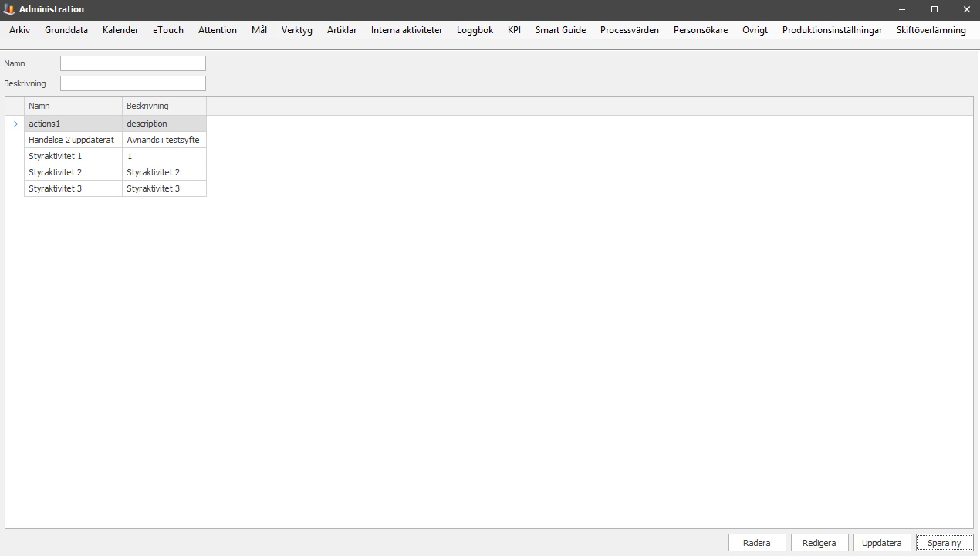
Task: Open the Övrigt menu
Action: 755,30
